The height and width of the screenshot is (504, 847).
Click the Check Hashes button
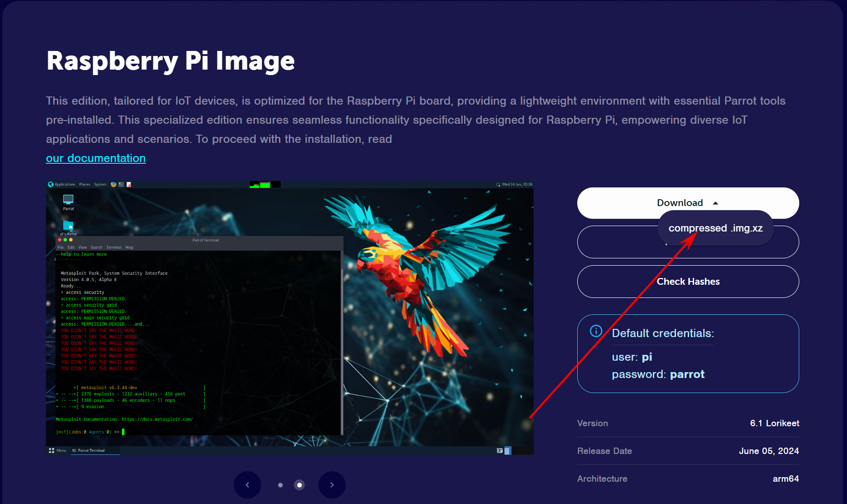688,282
